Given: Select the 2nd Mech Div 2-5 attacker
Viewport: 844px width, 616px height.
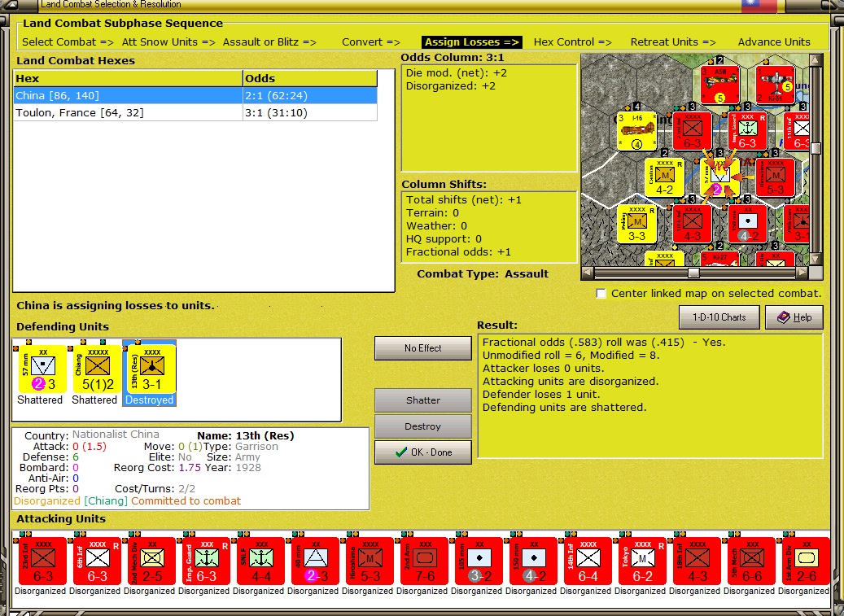Looking at the screenshot, I should 152,561.
